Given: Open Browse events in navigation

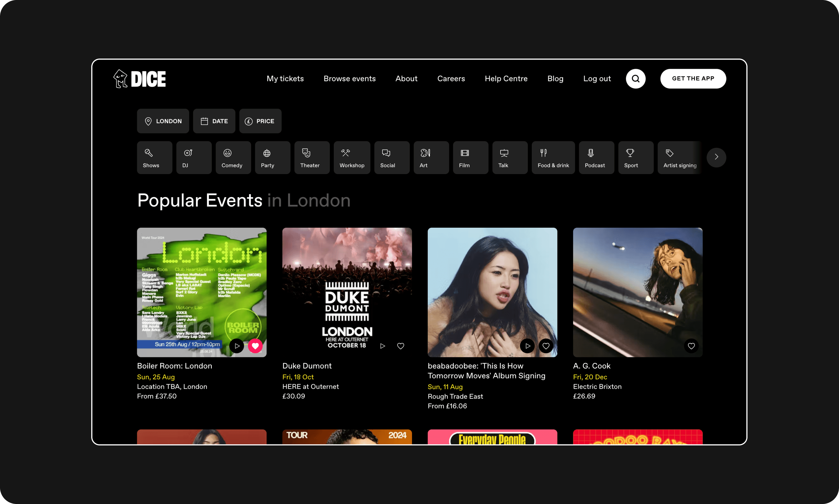Looking at the screenshot, I should tap(349, 79).
